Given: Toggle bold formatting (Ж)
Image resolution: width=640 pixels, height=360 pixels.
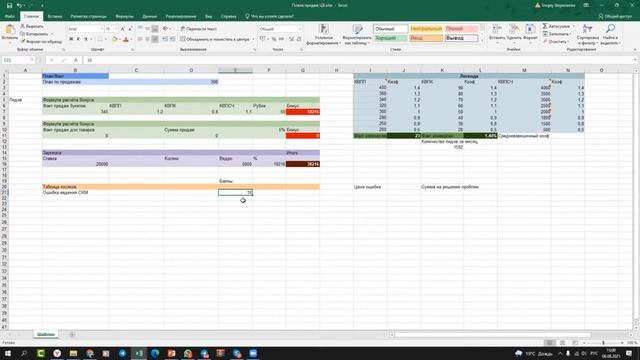Looking at the screenshot, I should [71, 39].
